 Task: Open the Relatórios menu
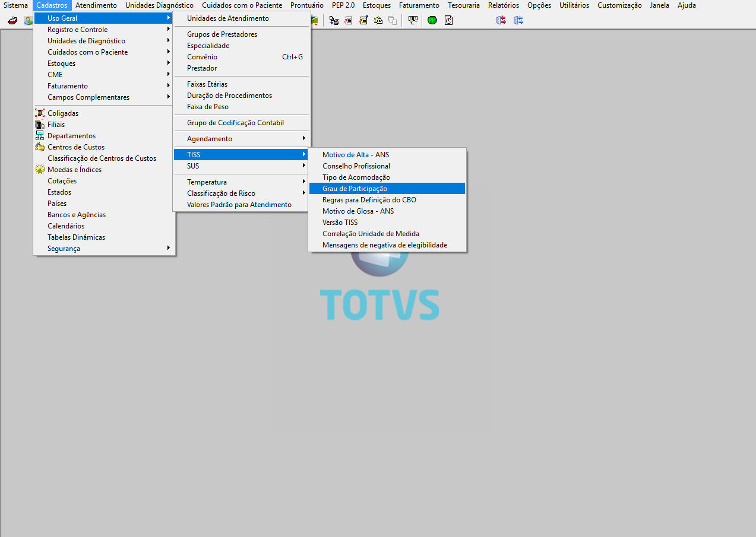point(504,5)
